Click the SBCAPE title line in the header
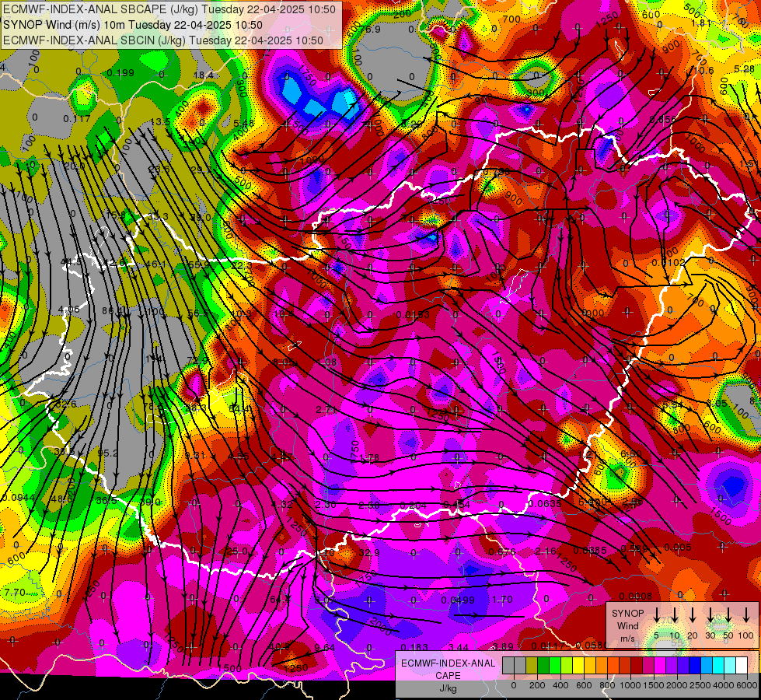Viewport: 761px width, 700px height. coord(169,9)
